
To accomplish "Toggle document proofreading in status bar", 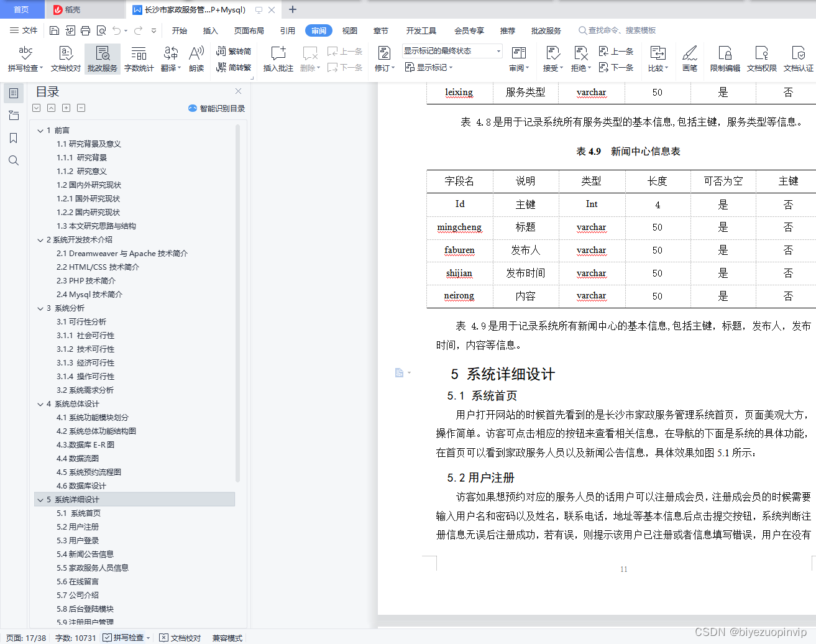I will pos(180,638).
